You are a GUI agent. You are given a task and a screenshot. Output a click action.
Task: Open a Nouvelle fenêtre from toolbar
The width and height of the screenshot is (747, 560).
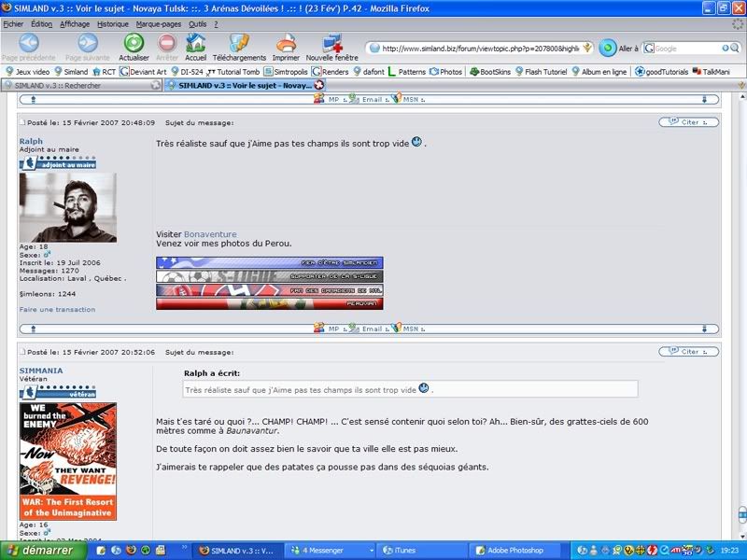coord(331,44)
